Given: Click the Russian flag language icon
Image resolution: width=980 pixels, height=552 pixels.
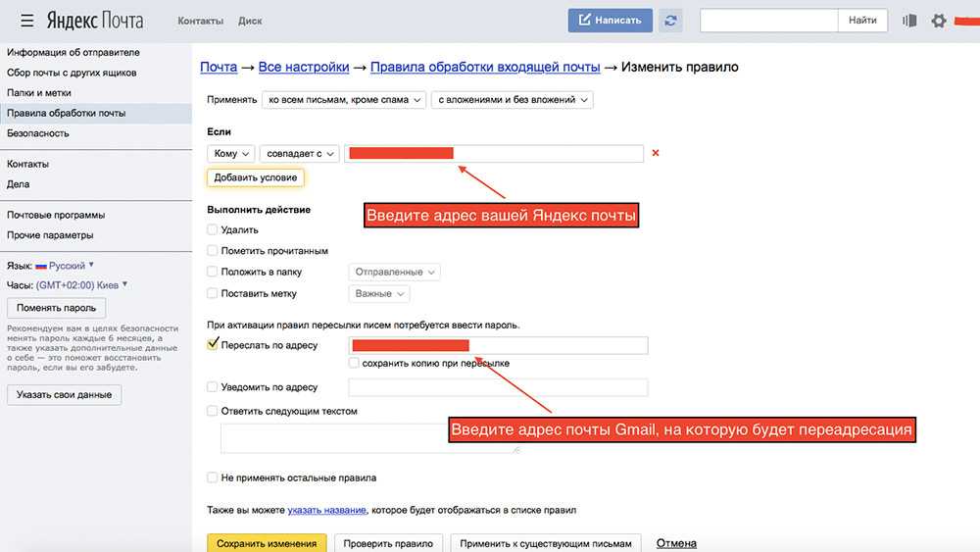Looking at the screenshot, I should coord(40,267).
